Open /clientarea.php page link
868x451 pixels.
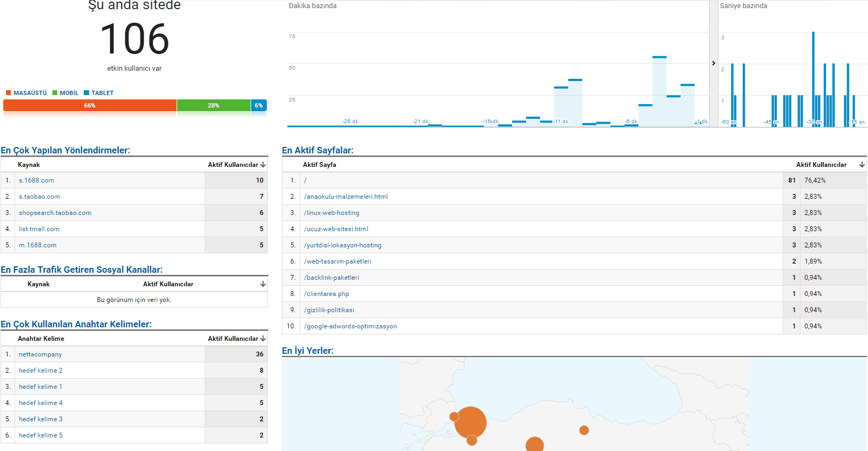click(326, 294)
